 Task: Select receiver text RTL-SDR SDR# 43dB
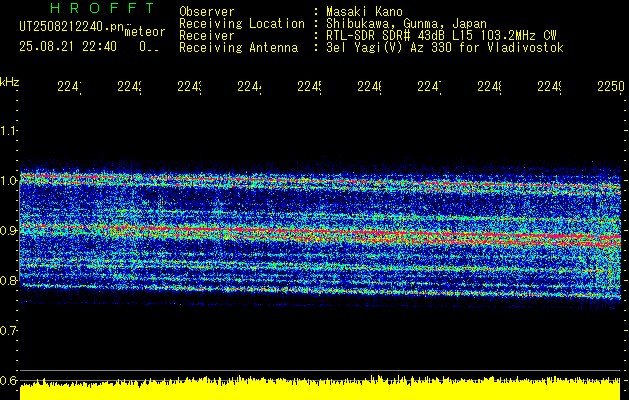point(387,36)
